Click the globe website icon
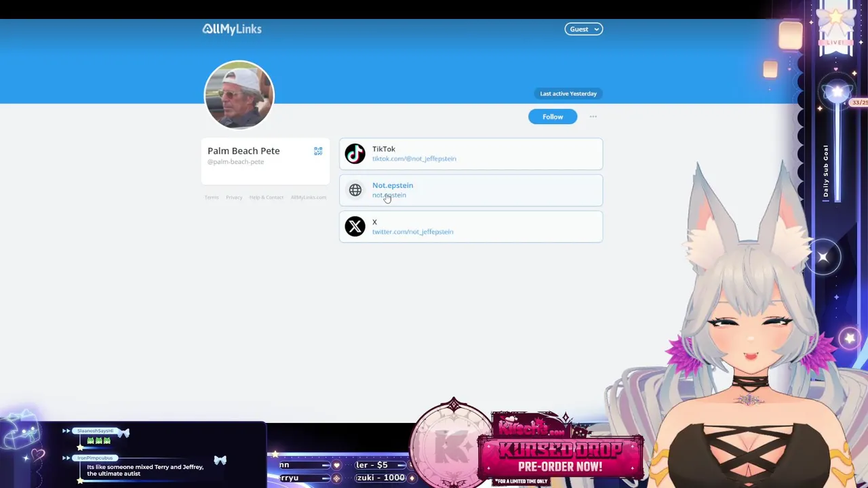 point(355,190)
